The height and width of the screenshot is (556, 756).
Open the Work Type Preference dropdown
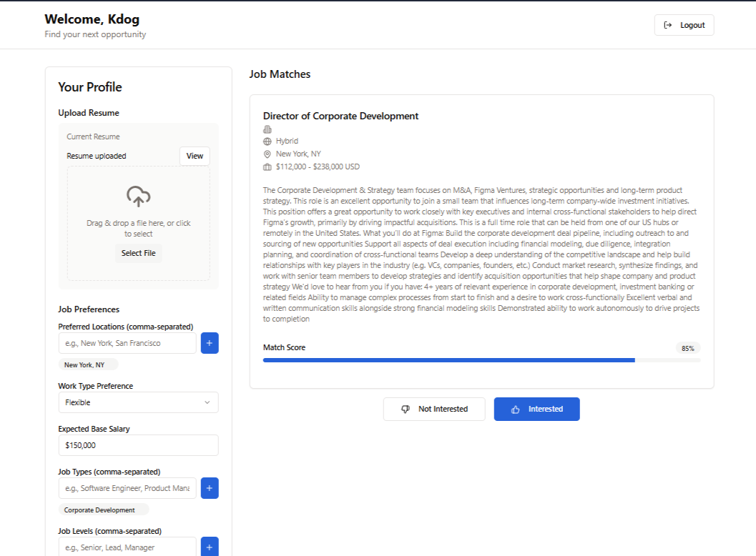[x=138, y=402]
